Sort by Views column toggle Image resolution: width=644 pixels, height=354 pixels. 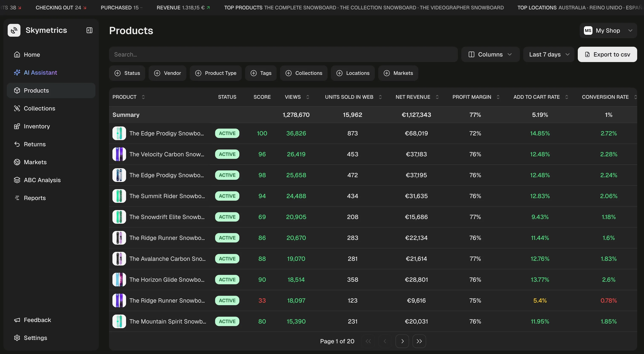pyautogui.click(x=308, y=97)
